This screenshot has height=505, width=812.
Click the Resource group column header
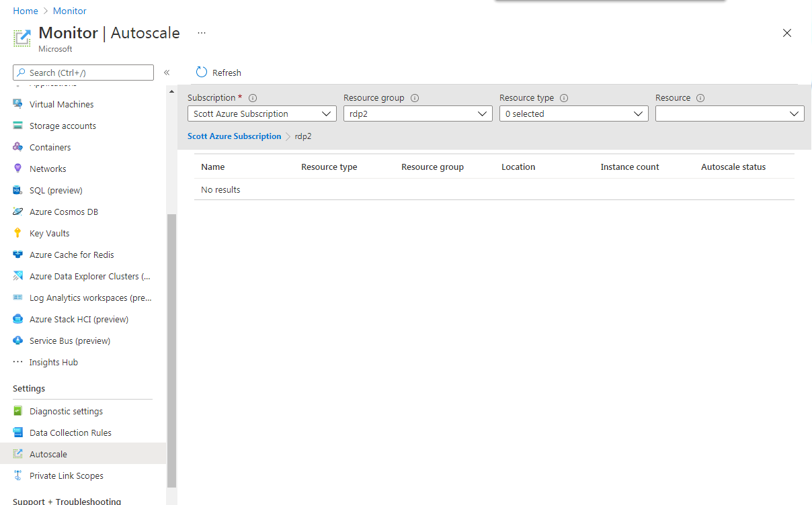click(x=432, y=167)
